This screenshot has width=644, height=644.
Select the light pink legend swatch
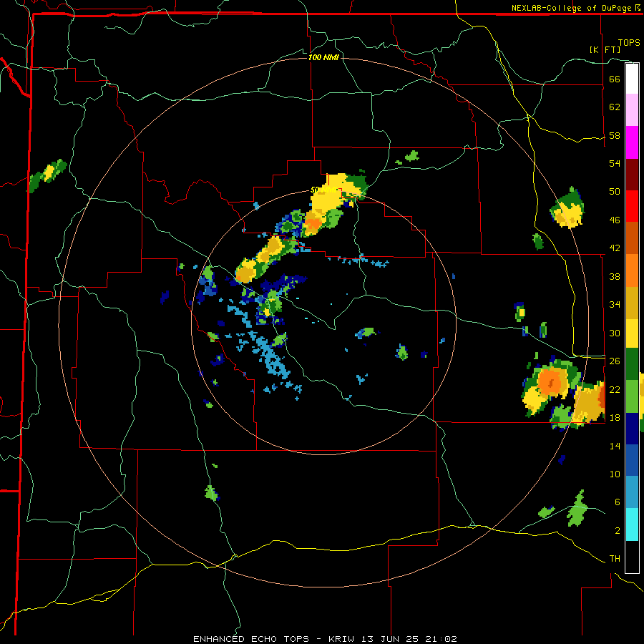632,109
